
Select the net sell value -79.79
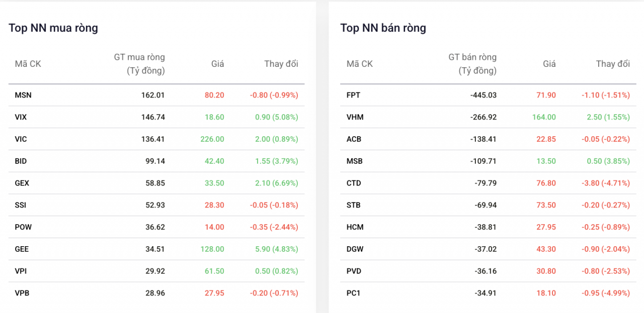486,183
